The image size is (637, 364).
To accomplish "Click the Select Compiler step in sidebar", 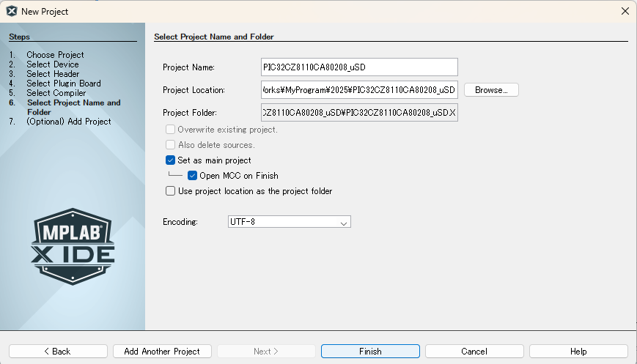I will pos(56,93).
